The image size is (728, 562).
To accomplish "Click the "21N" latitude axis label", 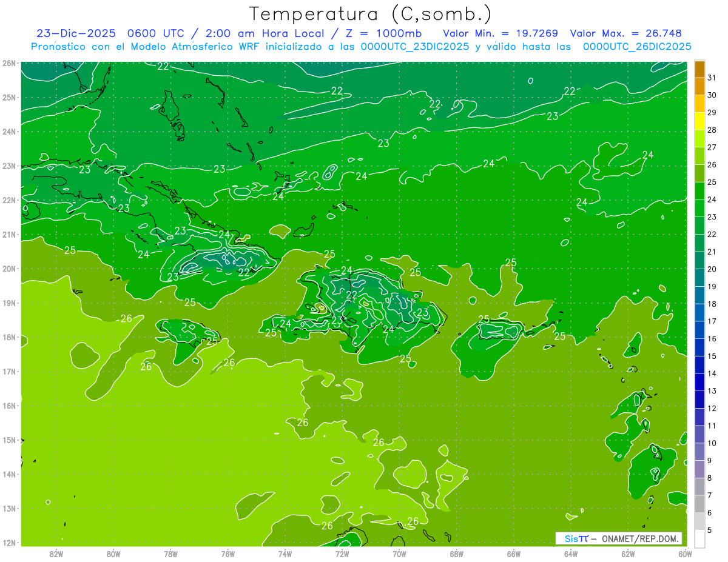I will [x=8, y=235].
